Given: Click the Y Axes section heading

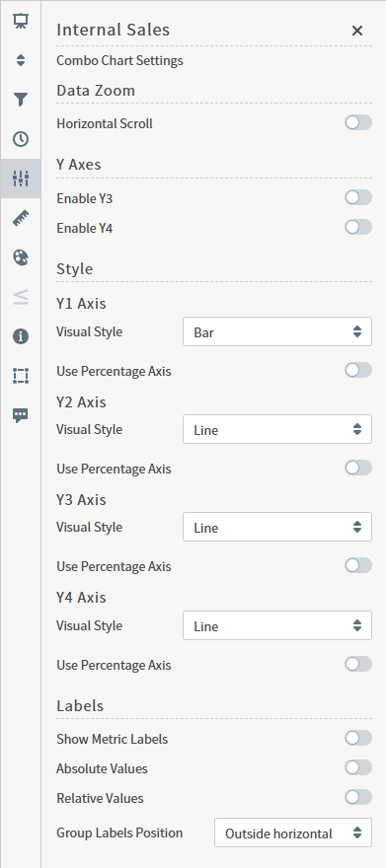Looking at the screenshot, I should 79,165.
